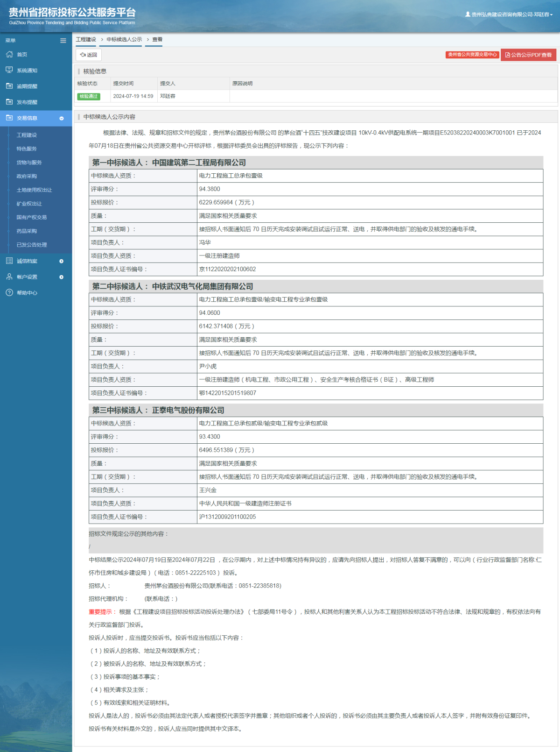Click the home icon beside 首页

pyautogui.click(x=9, y=54)
